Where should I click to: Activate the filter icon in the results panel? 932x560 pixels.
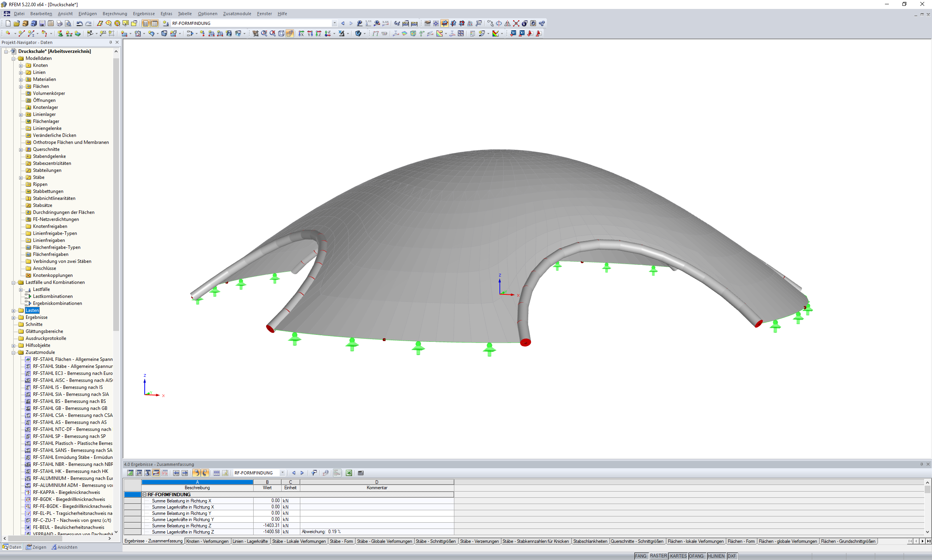click(x=314, y=473)
